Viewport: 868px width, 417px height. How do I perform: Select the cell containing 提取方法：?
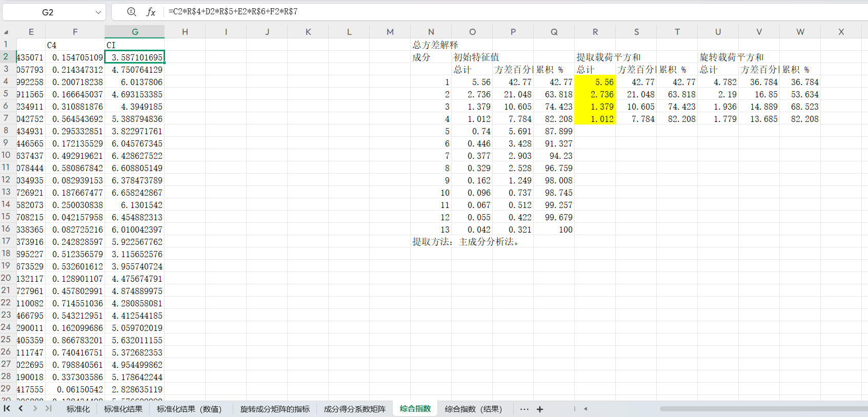pyautogui.click(x=431, y=242)
